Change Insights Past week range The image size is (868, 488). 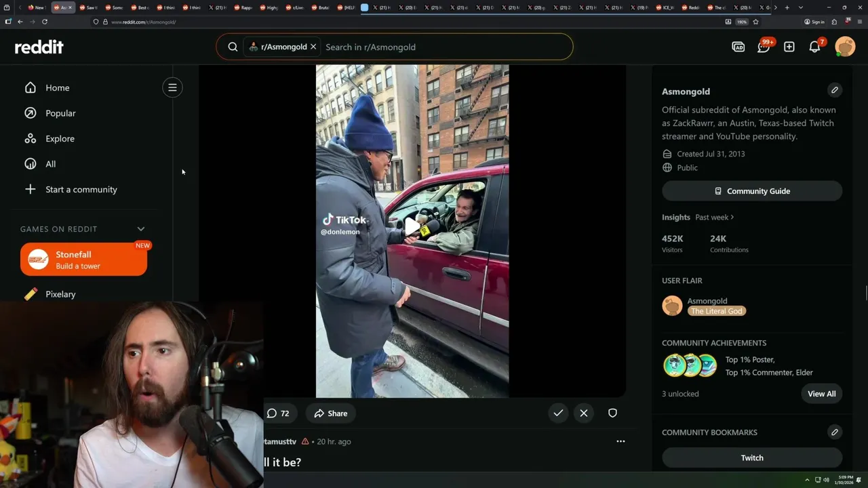point(715,217)
